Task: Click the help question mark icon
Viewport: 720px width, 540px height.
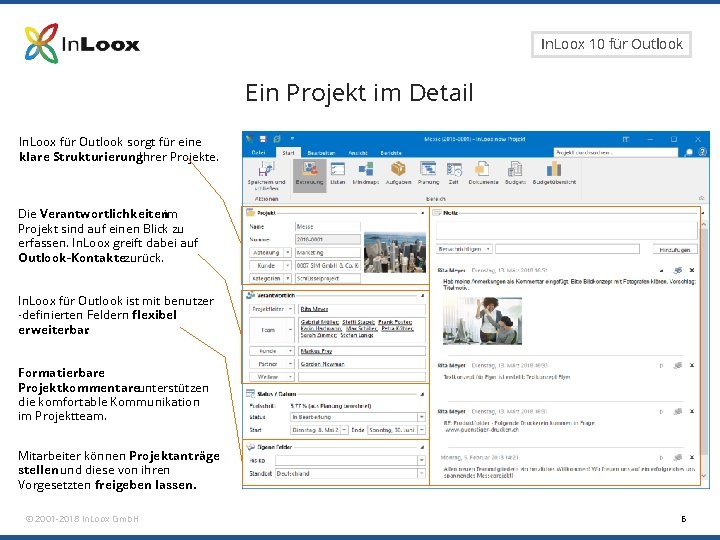Action: click(703, 152)
